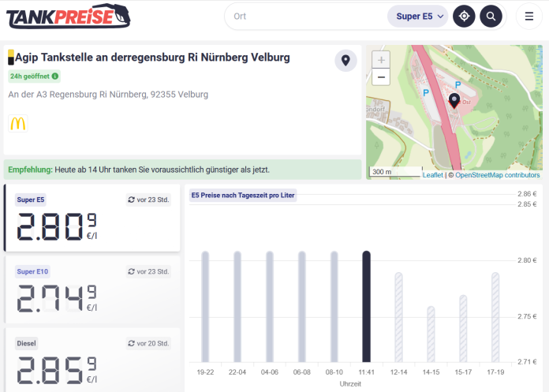Image resolution: width=549 pixels, height=392 pixels.
Task: Click the McDonald's logo icon
Action: click(18, 124)
